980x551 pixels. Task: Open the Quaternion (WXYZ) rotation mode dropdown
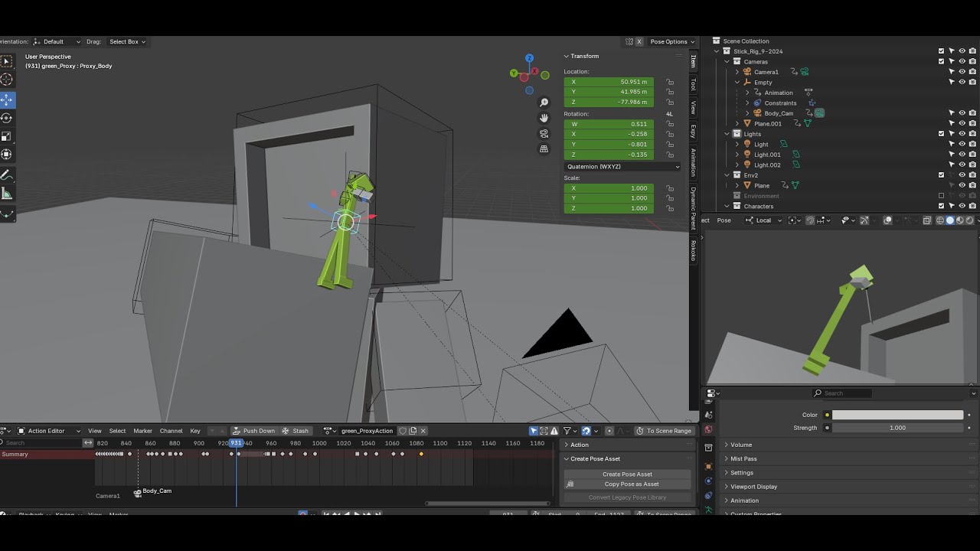coord(622,167)
